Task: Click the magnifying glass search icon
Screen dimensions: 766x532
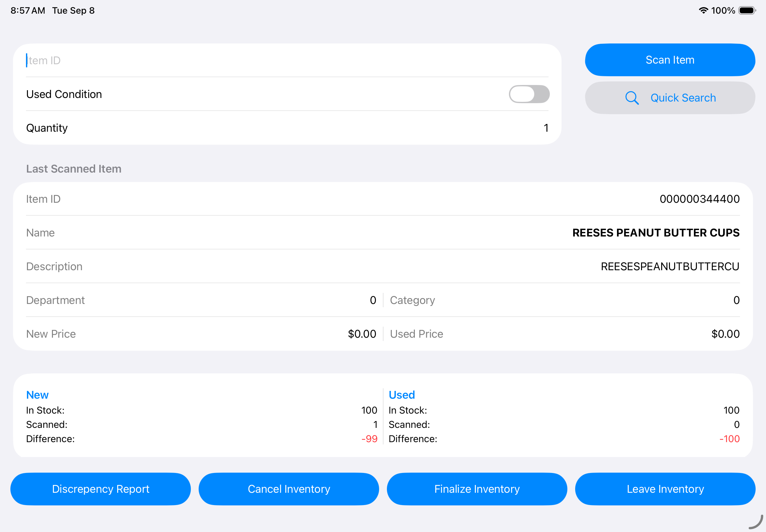Action: click(x=632, y=98)
